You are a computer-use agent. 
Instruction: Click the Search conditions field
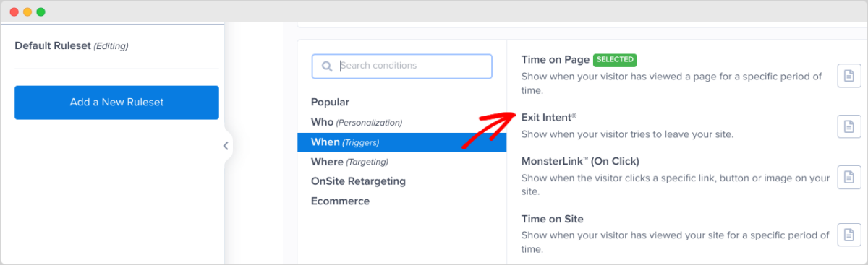pyautogui.click(x=402, y=66)
